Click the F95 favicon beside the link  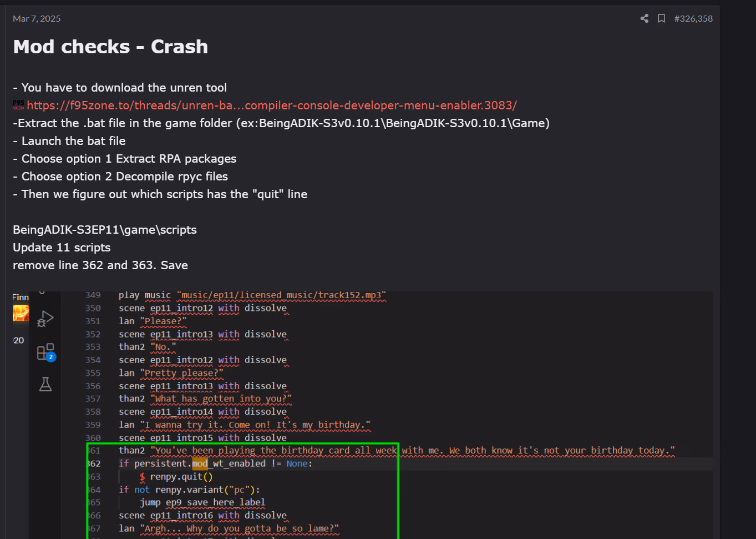(x=18, y=105)
